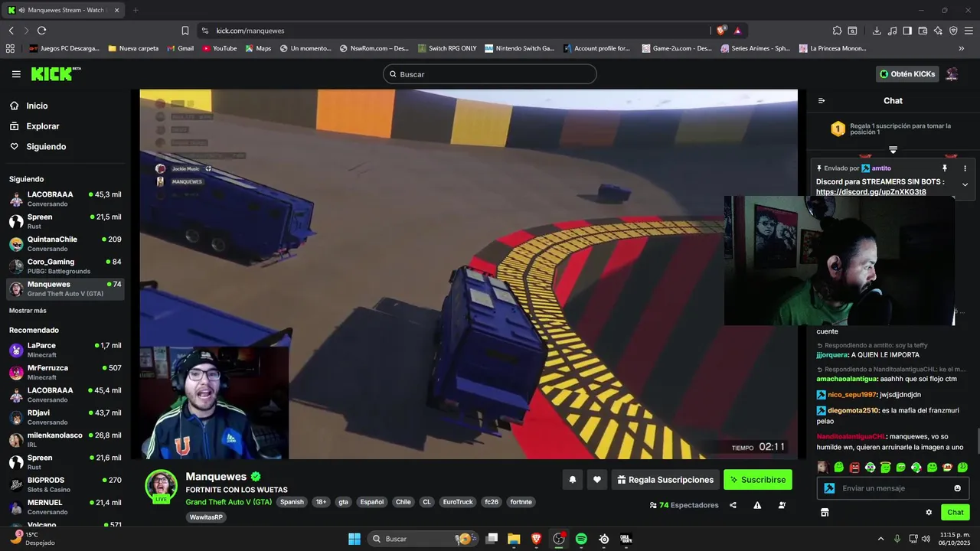Image resolution: width=980 pixels, height=551 pixels.
Task: Click the green Chat send button
Action: pos(955,513)
